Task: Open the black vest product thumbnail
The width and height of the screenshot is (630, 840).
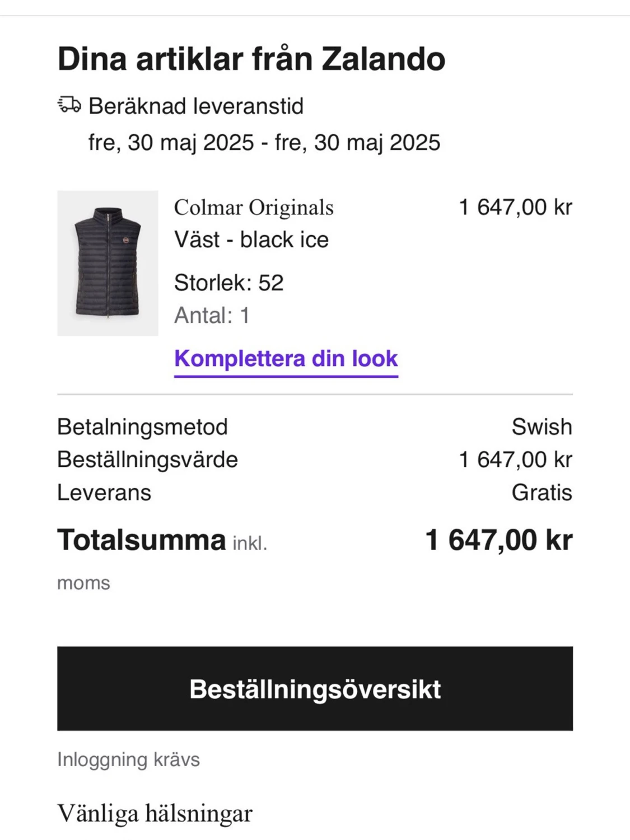Action: pos(108,263)
